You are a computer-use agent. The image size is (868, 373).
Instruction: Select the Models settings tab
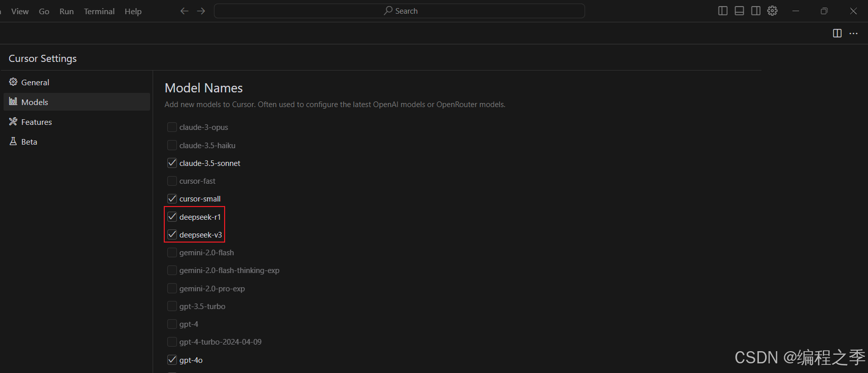click(77, 102)
